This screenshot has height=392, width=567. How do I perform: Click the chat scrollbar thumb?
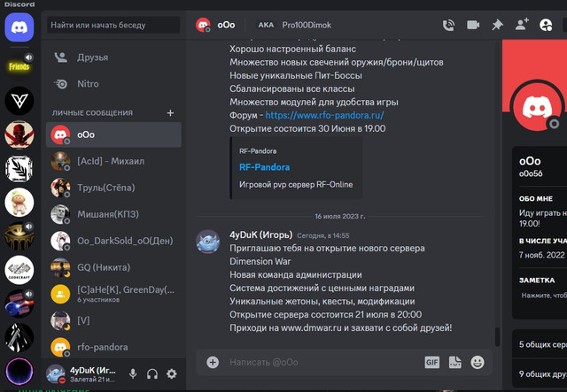coord(497,337)
